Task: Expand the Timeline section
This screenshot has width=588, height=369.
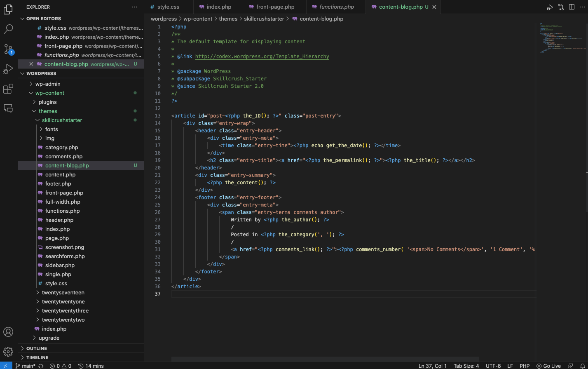Action: tap(37, 357)
